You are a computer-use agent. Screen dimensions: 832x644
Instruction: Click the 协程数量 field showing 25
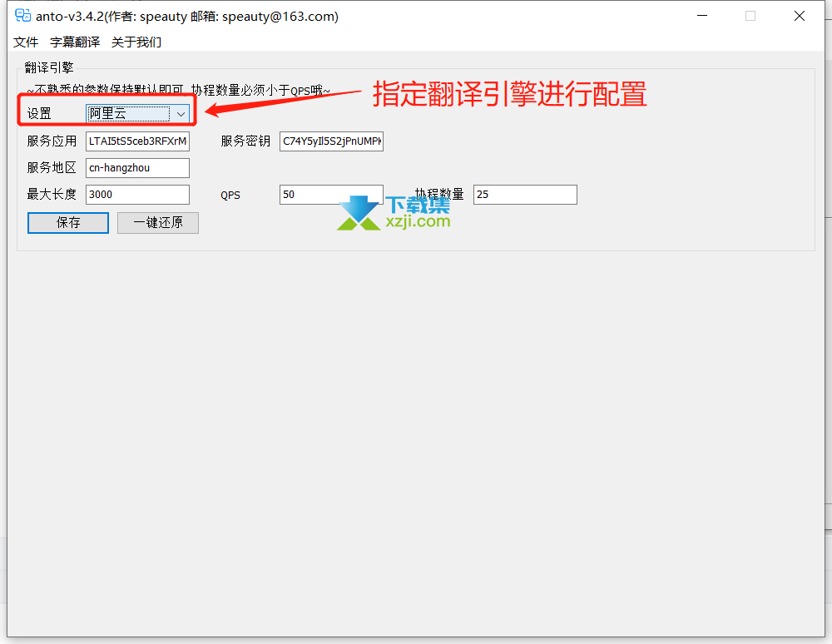525,195
